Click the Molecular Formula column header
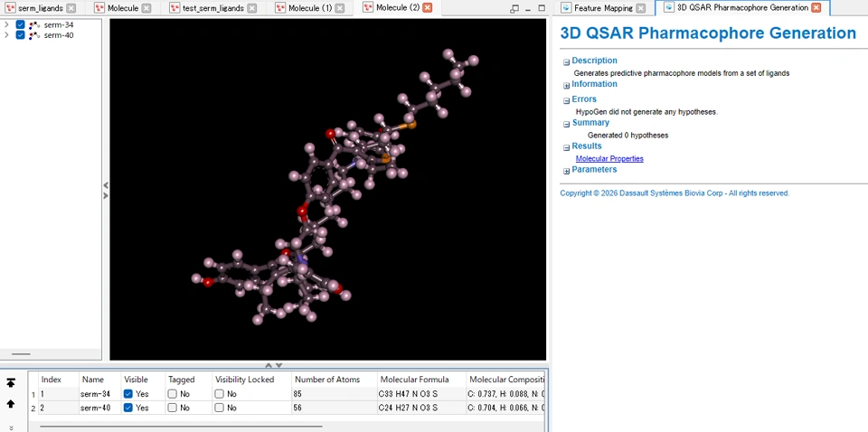Screen dimensions: 868x432 420,380
